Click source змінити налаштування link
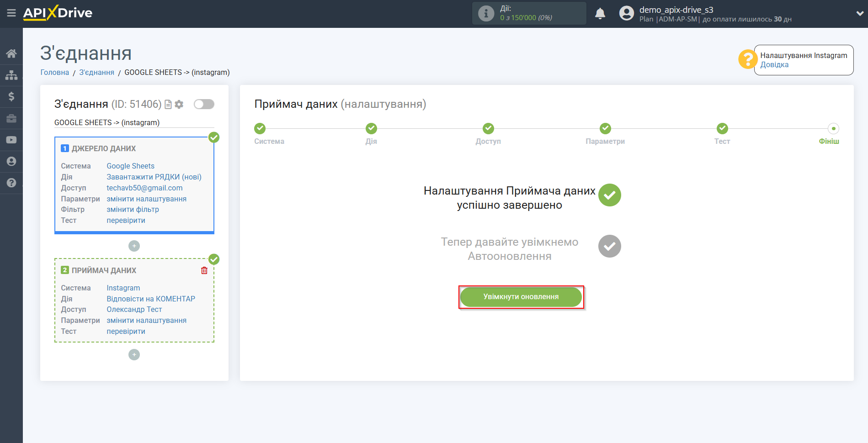 tap(146, 199)
